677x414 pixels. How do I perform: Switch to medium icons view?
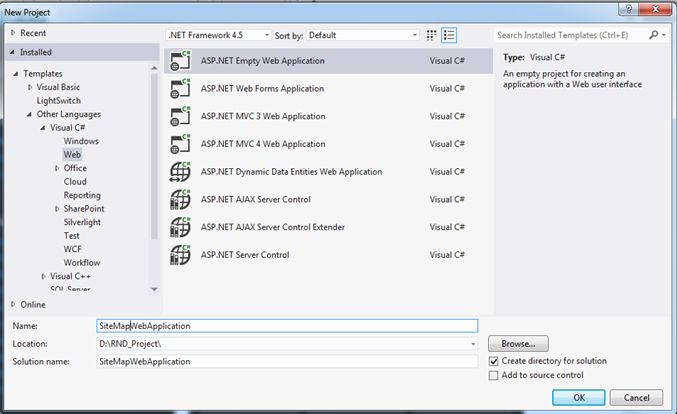(432, 35)
